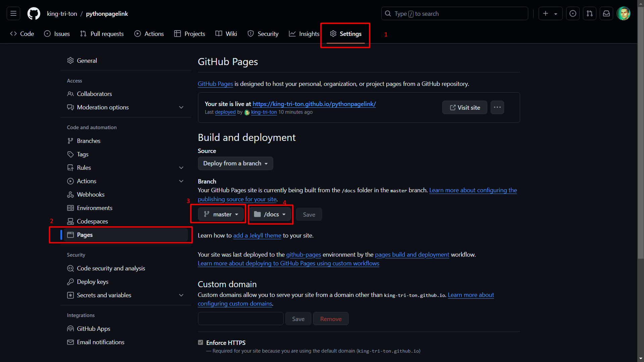
Task: Expand the Secrets and variables section
Action: coord(181,295)
